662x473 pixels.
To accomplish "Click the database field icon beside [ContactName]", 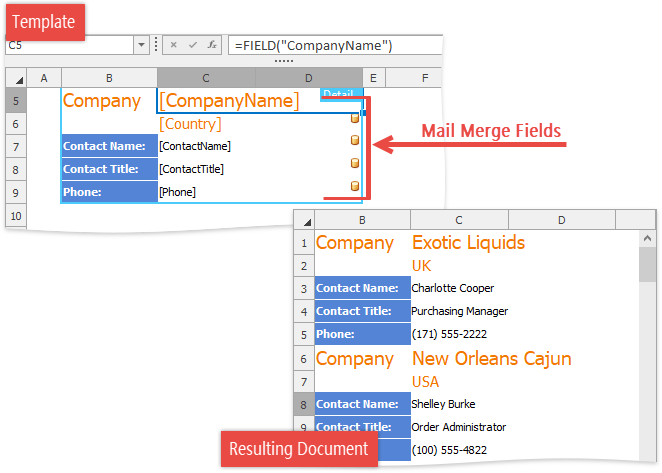I will coord(354,140).
